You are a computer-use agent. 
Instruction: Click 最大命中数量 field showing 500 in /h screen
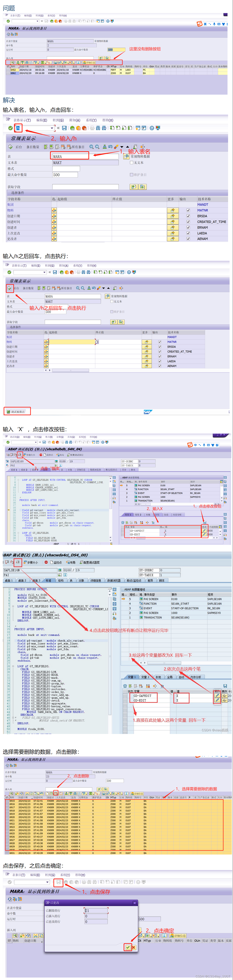65,175
